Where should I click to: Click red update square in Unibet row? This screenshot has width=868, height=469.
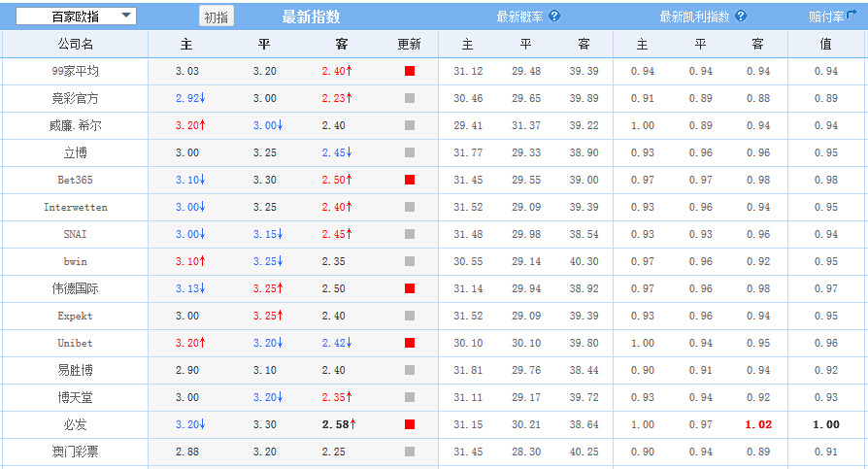[x=410, y=343]
